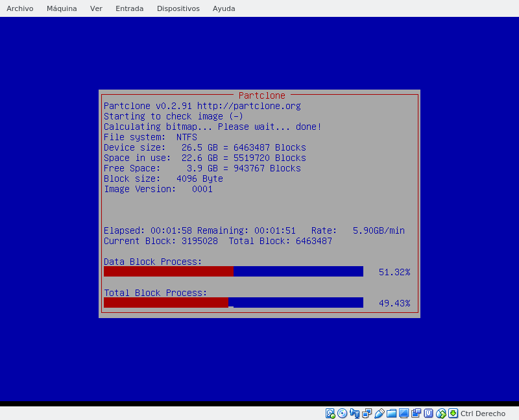Click the Starting to check image line
The width and height of the screenshot is (519, 420).
(x=173, y=117)
